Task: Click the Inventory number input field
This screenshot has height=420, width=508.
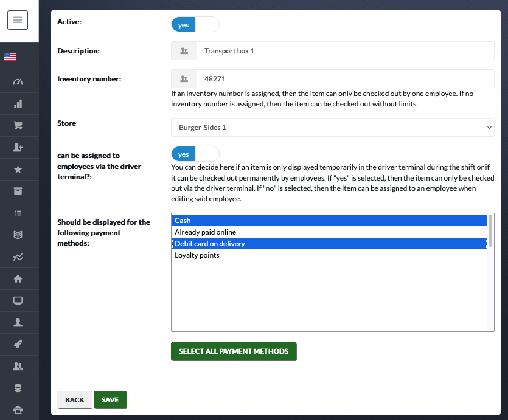Action: (346, 78)
